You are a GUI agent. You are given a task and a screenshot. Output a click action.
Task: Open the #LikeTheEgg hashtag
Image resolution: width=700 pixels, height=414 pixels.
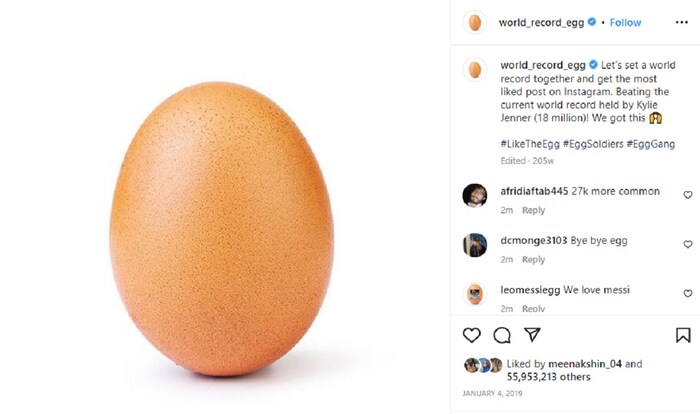tap(530, 144)
